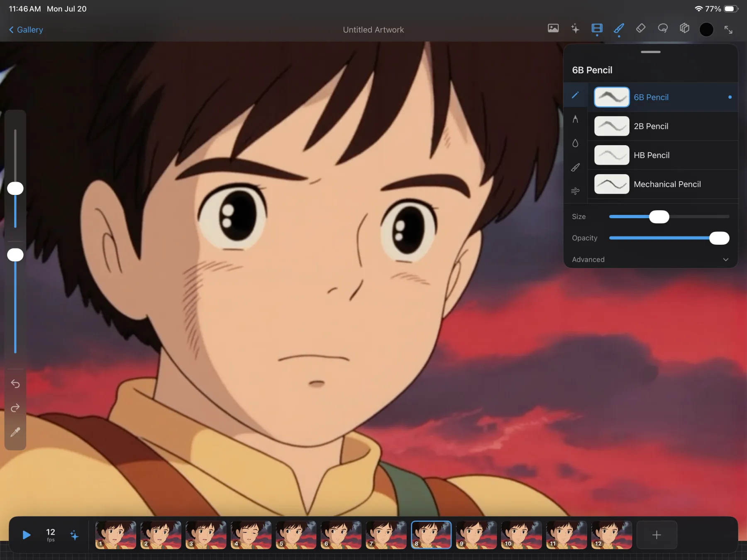The height and width of the screenshot is (560, 747).
Task: Select frame 3 in timeline
Action: pos(206,535)
